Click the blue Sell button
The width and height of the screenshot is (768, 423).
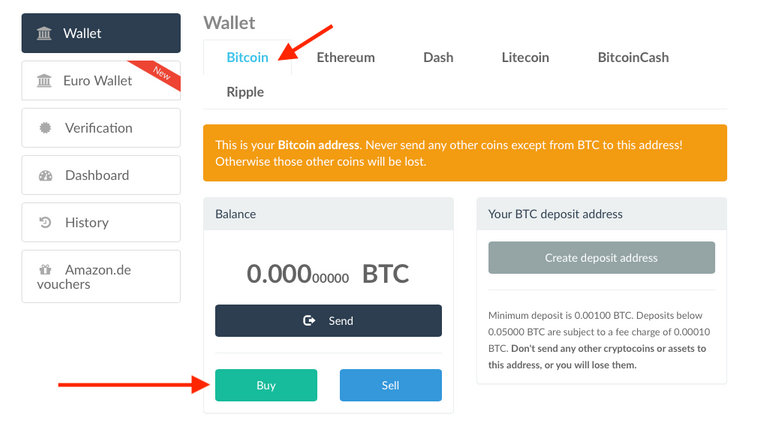click(x=390, y=385)
